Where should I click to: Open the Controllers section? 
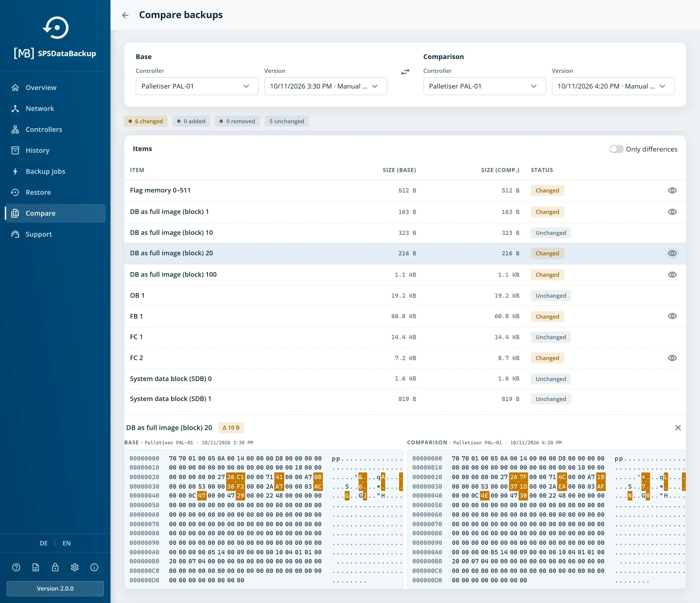pyautogui.click(x=56, y=129)
